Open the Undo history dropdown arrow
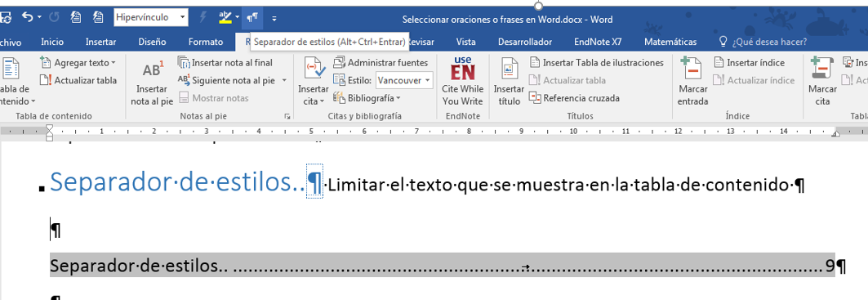Image resolution: width=868 pixels, height=300 pixels. (x=40, y=18)
